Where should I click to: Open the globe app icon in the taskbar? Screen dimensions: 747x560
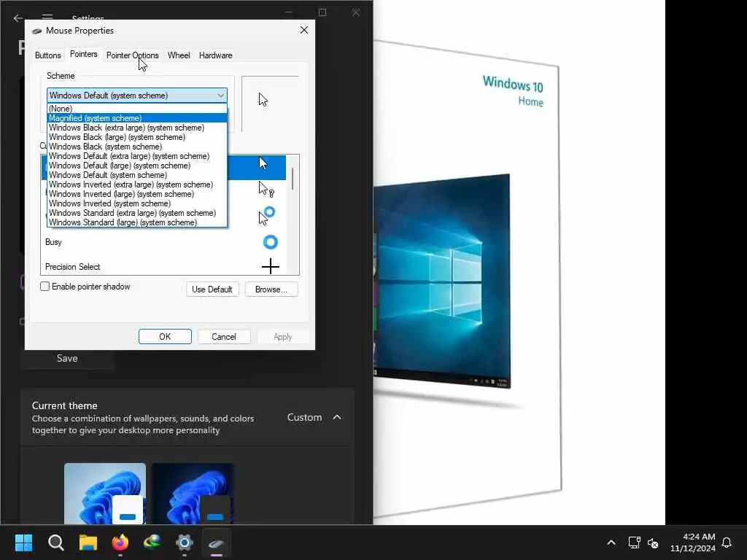coord(152,542)
